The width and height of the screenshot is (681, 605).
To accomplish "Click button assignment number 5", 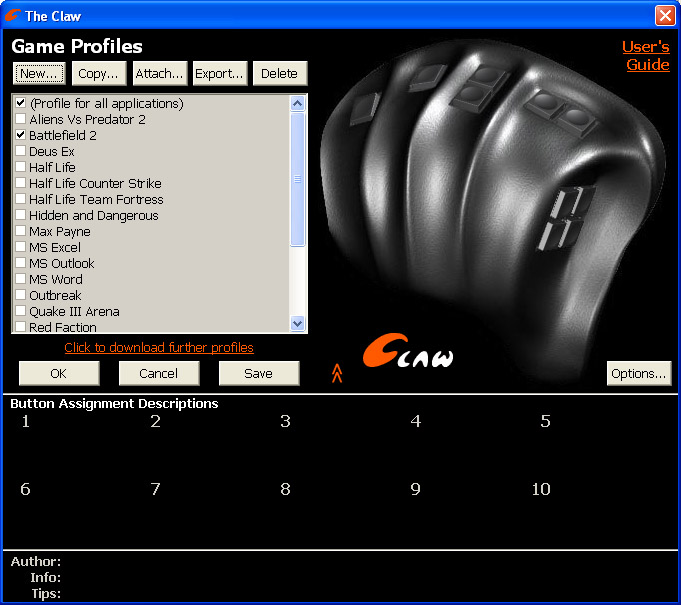I will click(x=545, y=421).
